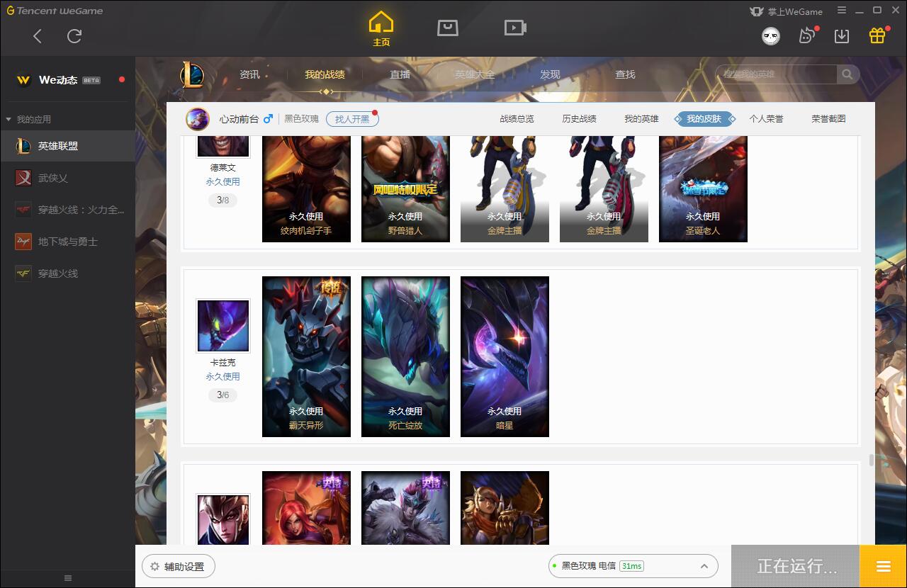
Task: Switch to 我的英雄 sub-tab
Action: (641, 119)
